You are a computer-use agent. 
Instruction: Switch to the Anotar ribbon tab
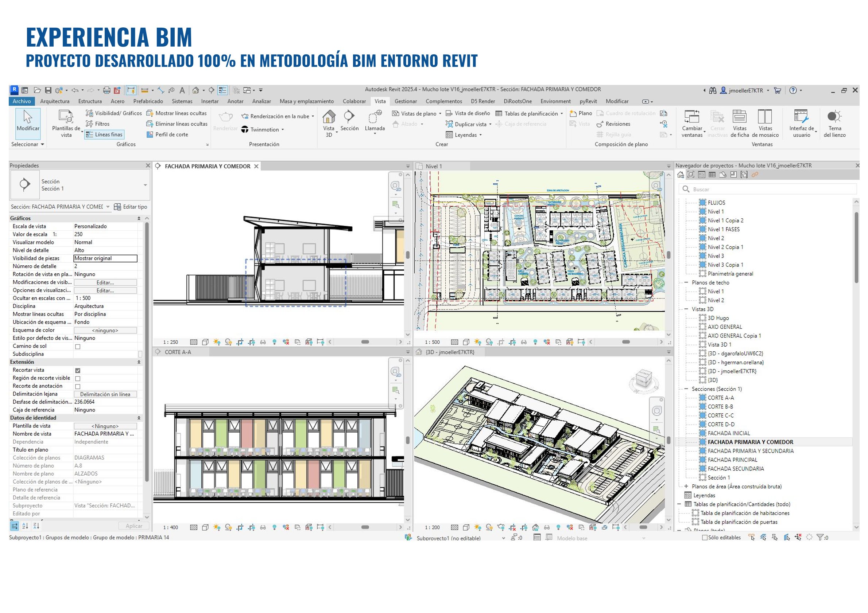pyautogui.click(x=235, y=101)
